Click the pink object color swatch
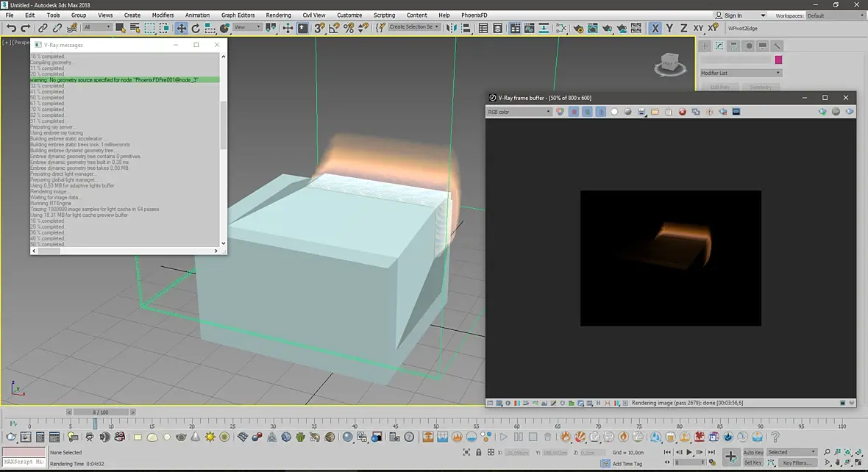This screenshot has width=868, height=472. coord(778,60)
